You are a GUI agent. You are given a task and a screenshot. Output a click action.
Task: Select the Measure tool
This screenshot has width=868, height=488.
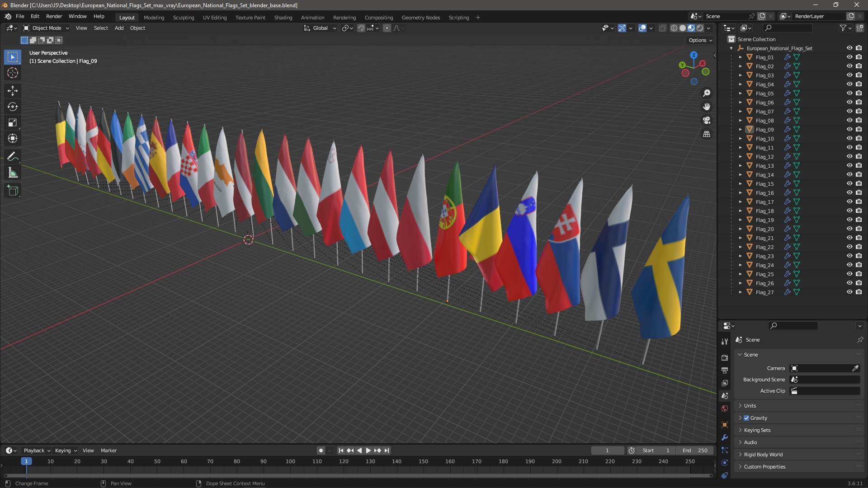(13, 173)
